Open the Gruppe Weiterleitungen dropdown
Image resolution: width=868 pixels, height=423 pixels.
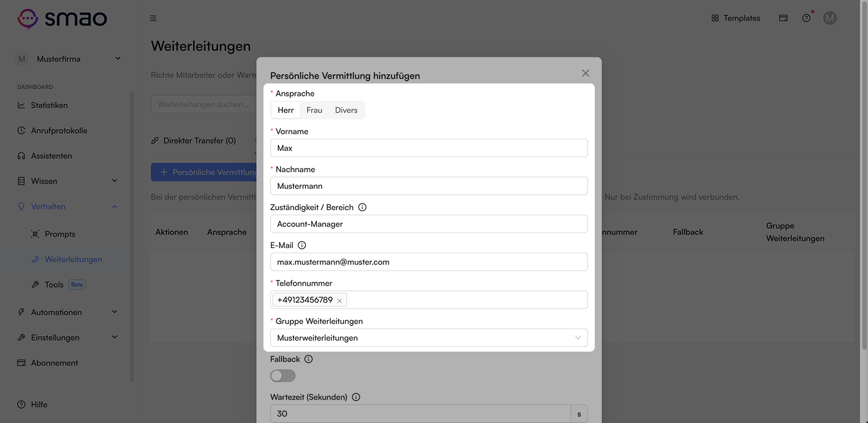pyautogui.click(x=429, y=338)
